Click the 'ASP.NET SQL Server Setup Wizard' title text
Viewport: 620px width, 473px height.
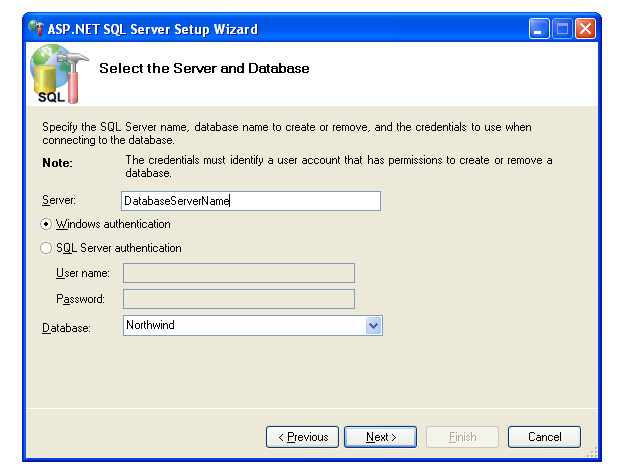(153, 29)
